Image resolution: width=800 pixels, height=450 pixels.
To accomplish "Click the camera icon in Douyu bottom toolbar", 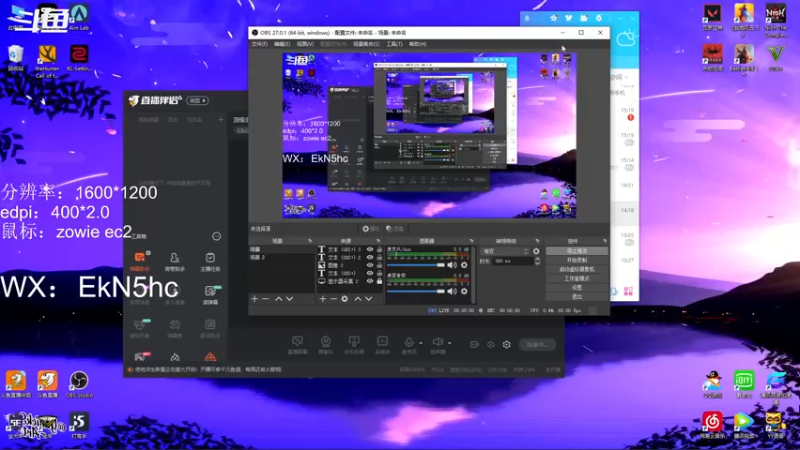I will (x=326, y=341).
